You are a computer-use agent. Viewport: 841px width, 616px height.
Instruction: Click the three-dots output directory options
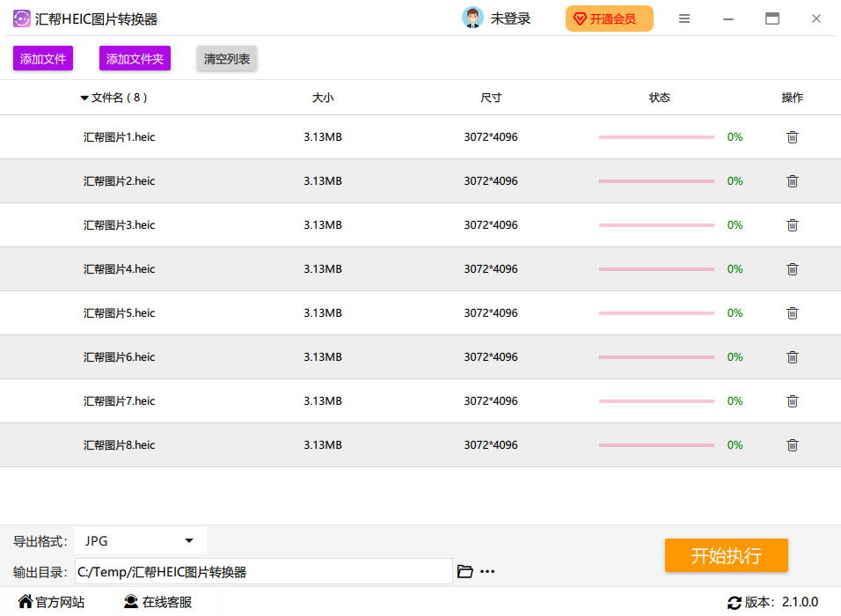[x=487, y=572]
